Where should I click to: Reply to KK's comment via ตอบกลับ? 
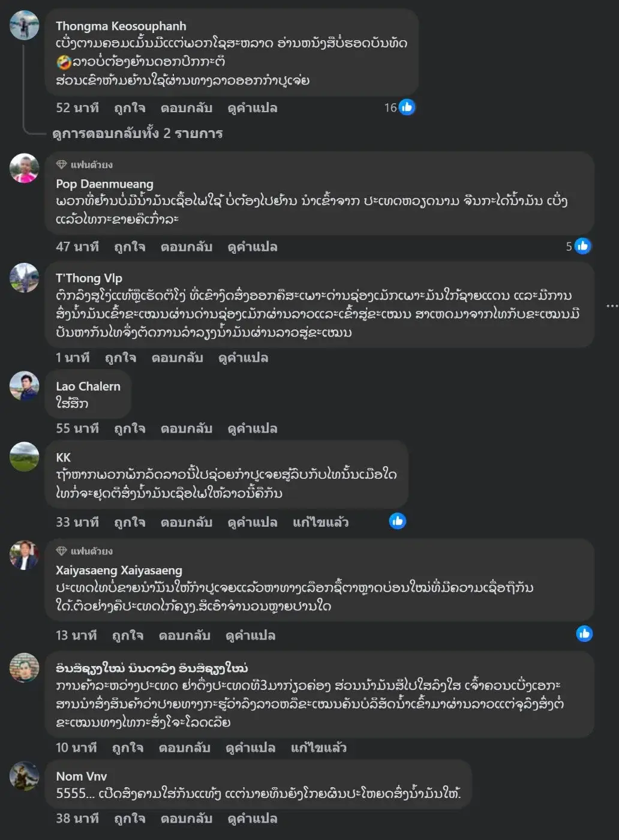click(x=187, y=522)
